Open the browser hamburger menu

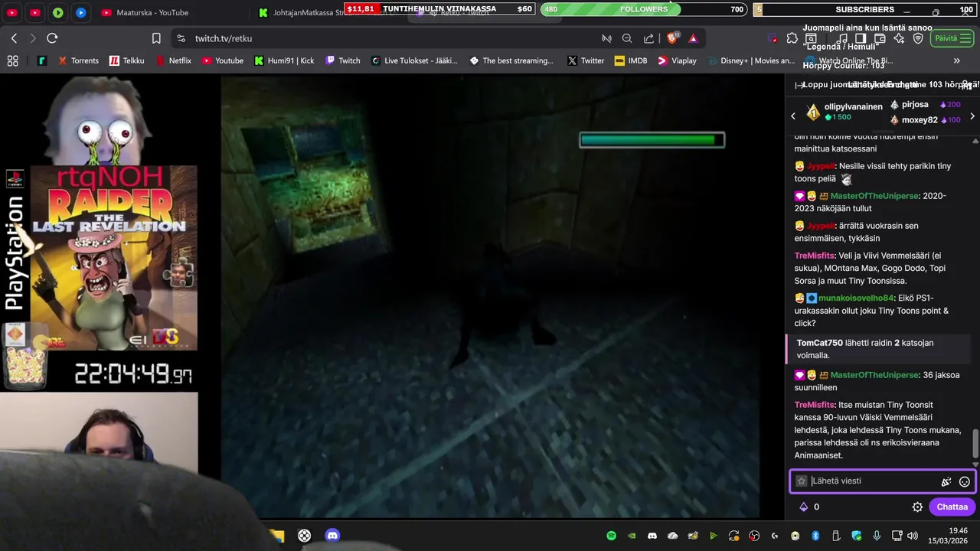[965, 38]
